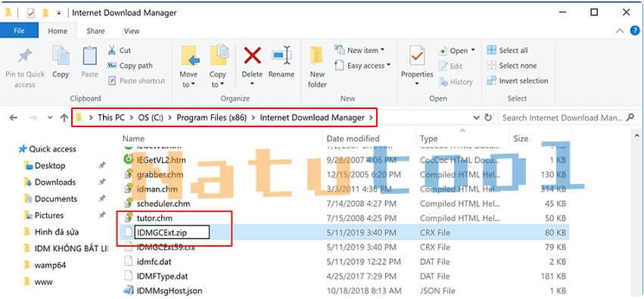Click the Open button in ribbon

coord(457,51)
